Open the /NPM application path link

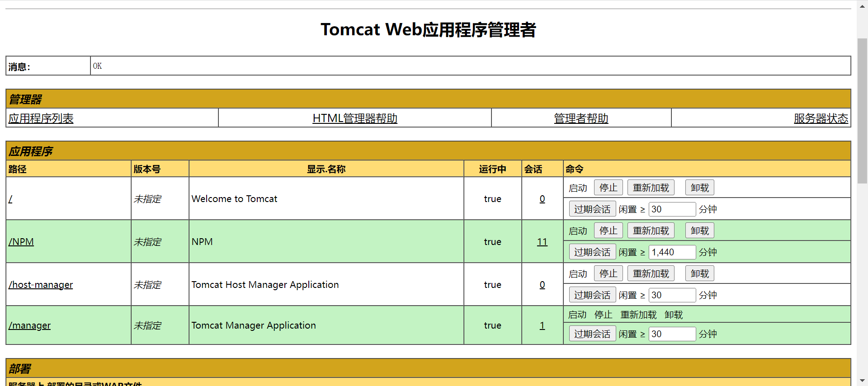pyautogui.click(x=21, y=242)
